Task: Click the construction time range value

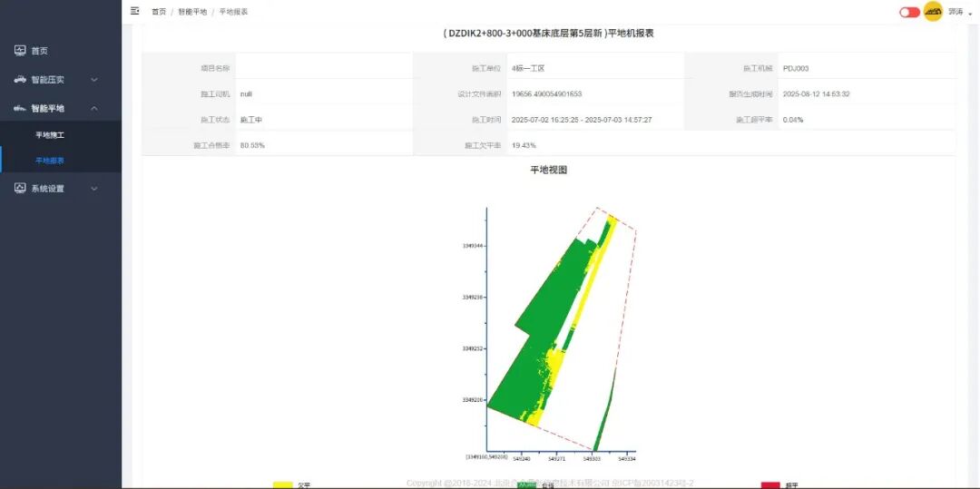Action: pyautogui.click(x=582, y=119)
